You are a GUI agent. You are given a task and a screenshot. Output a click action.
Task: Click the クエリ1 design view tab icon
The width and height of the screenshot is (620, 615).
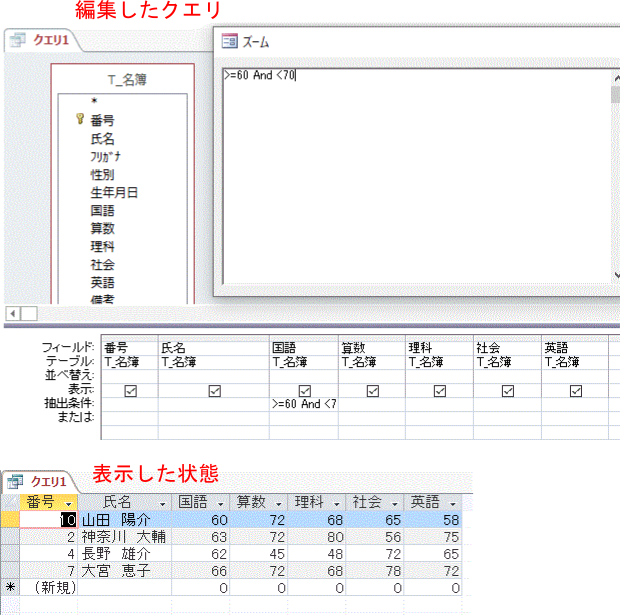(x=17, y=39)
